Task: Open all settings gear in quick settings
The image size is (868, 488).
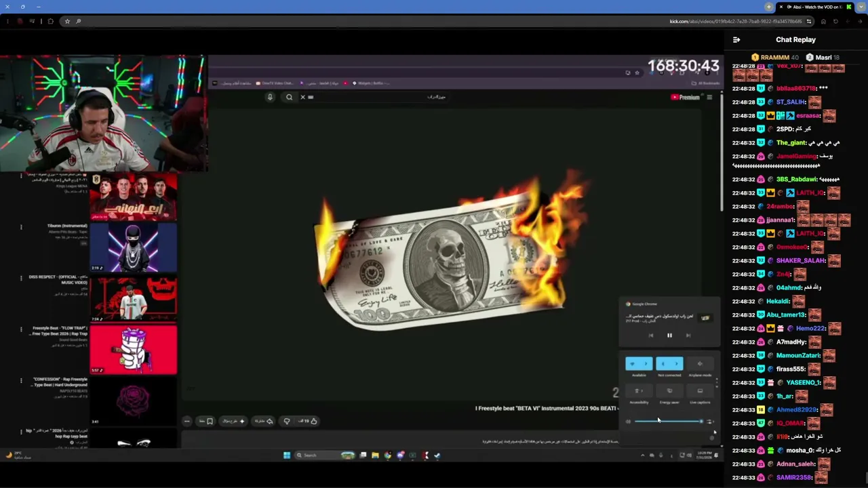Action: 712,438
